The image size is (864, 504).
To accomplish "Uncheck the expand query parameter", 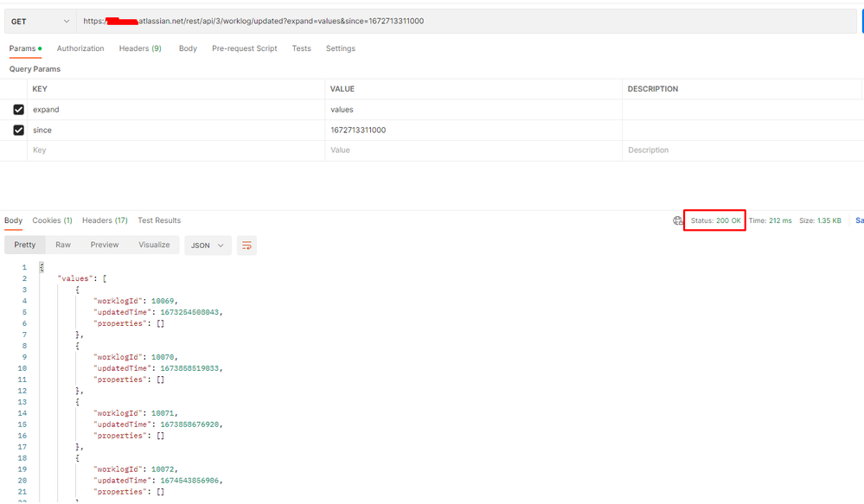I will click(x=19, y=109).
